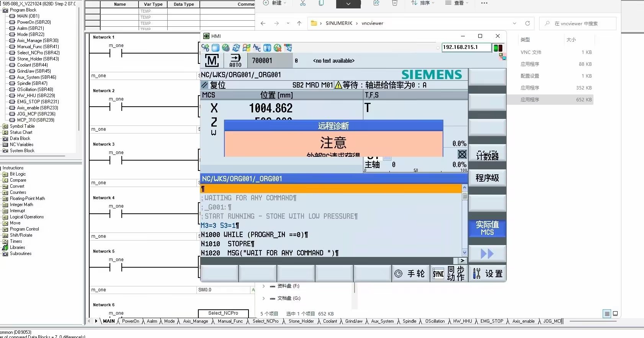644x338 pixels.
Task: Click the ABC text icon in HMI toolbar
Action: point(257,48)
